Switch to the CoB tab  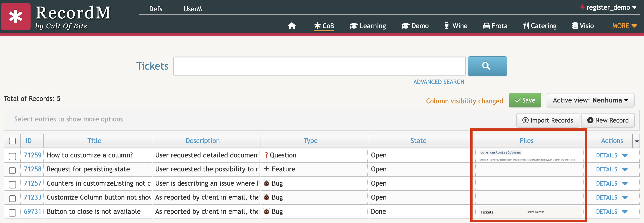click(x=324, y=26)
